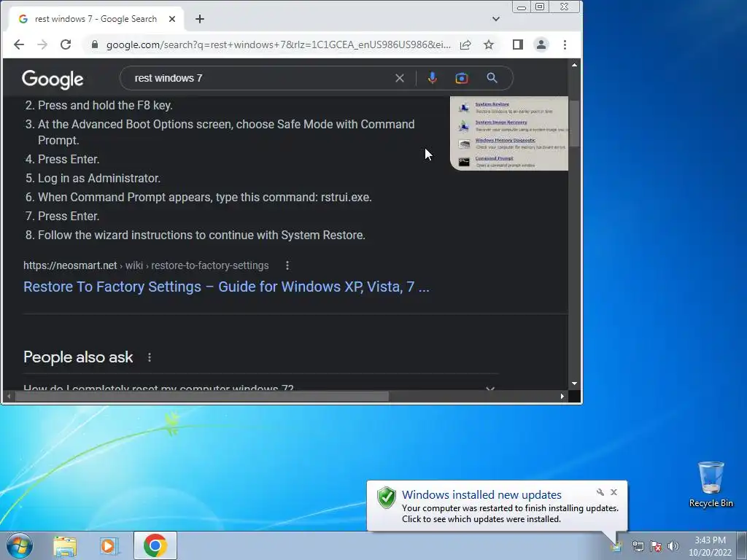The height and width of the screenshot is (560, 747).
Task: Open Windows Media Player from taskbar
Action: tap(109, 546)
